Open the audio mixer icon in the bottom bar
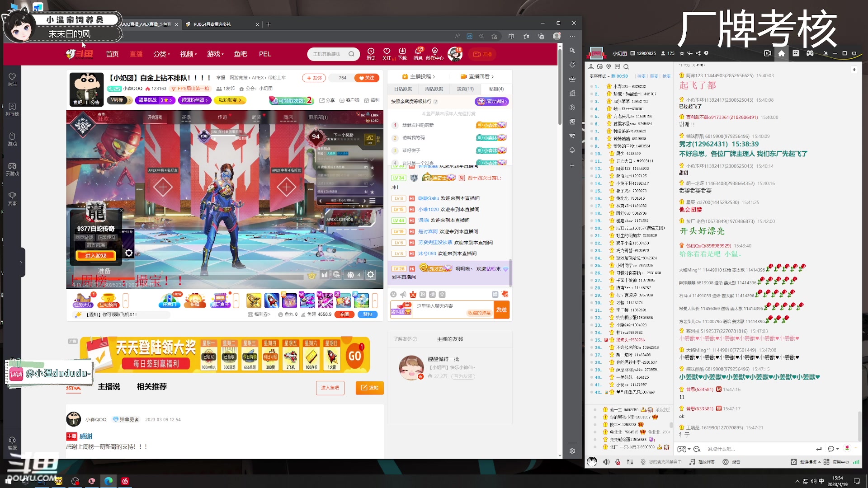The width and height of the screenshot is (868, 488). pyautogui.click(x=630, y=462)
